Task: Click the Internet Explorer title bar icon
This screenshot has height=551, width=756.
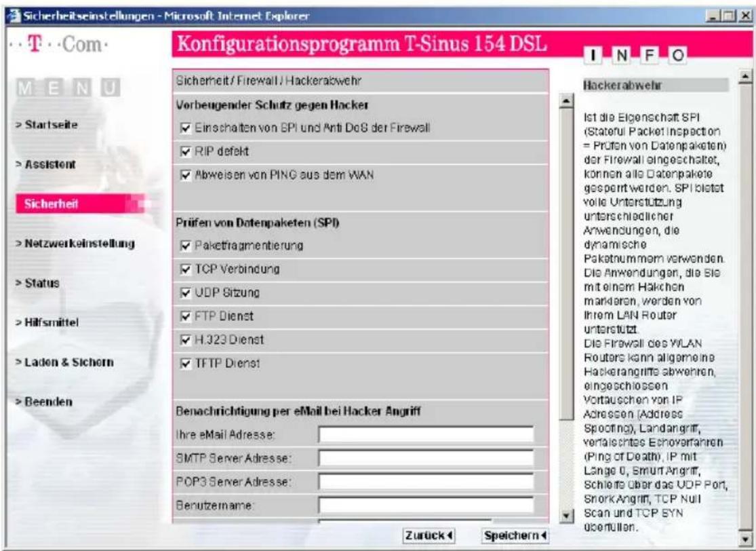Action: click(14, 16)
